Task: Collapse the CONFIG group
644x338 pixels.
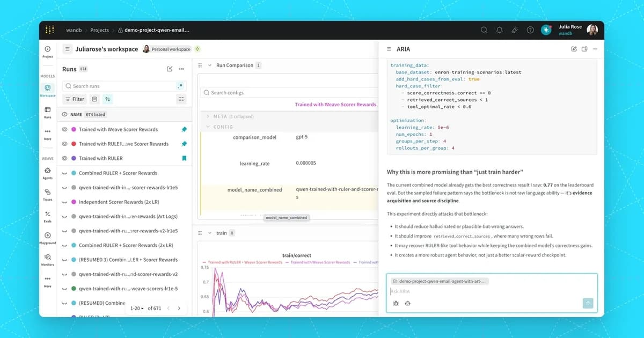Action: tap(208, 127)
